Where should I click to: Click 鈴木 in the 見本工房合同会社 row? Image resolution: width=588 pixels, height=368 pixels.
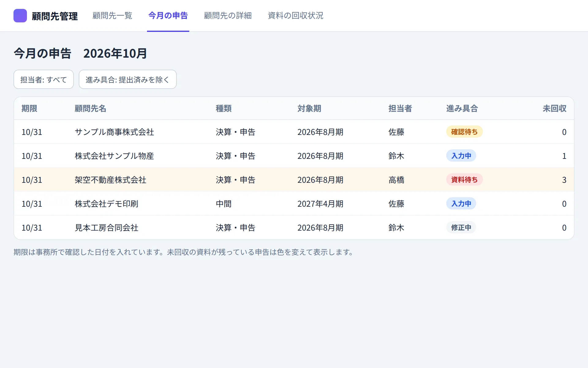point(396,228)
